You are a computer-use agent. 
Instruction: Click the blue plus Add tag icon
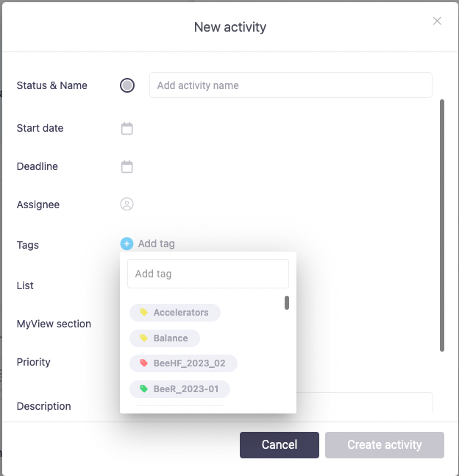tap(127, 244)
